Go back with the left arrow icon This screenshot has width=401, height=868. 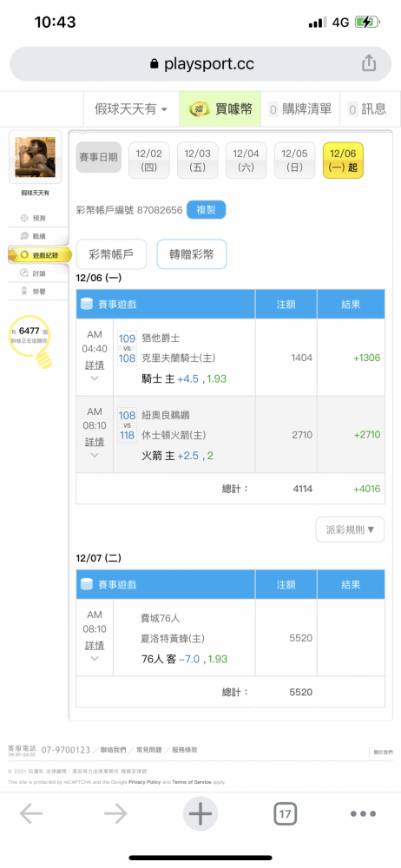click(x=31, y=814)
